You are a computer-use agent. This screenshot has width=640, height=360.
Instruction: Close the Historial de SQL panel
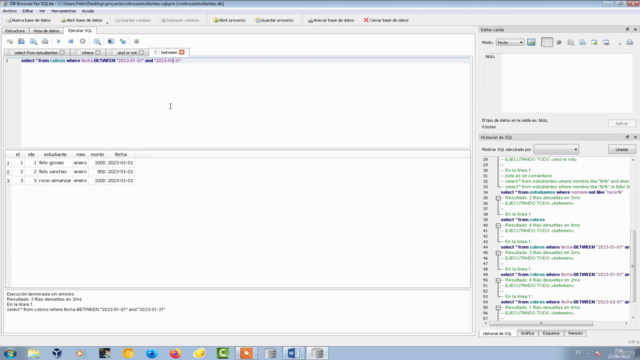(635, 137)
